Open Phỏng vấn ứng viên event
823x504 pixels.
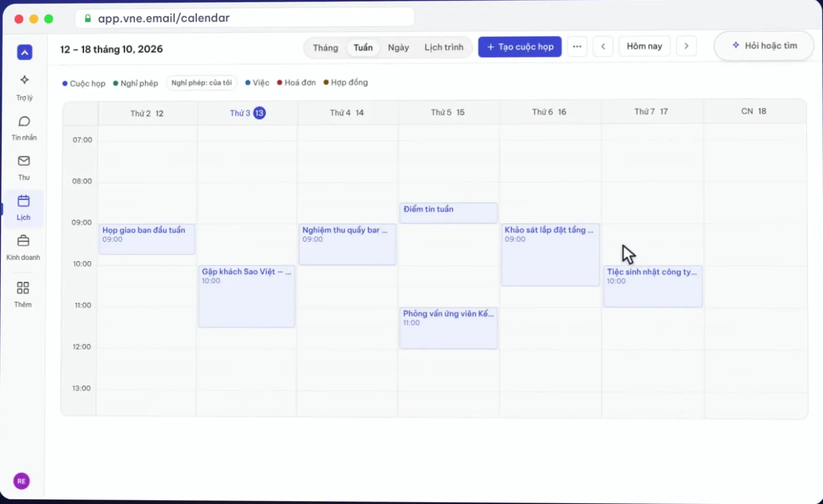449,328
